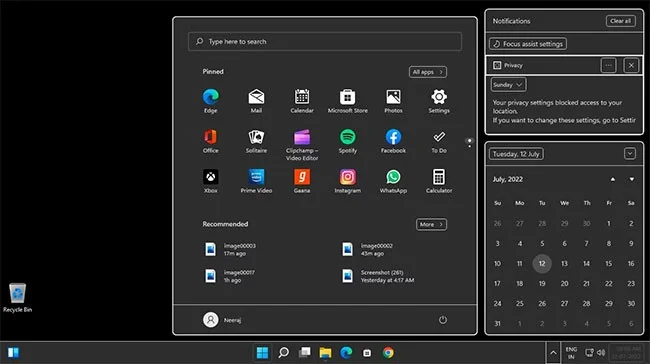The image size is (650, 364).
Task: Dismiss the Privacy notification
Action: (631, 65)
